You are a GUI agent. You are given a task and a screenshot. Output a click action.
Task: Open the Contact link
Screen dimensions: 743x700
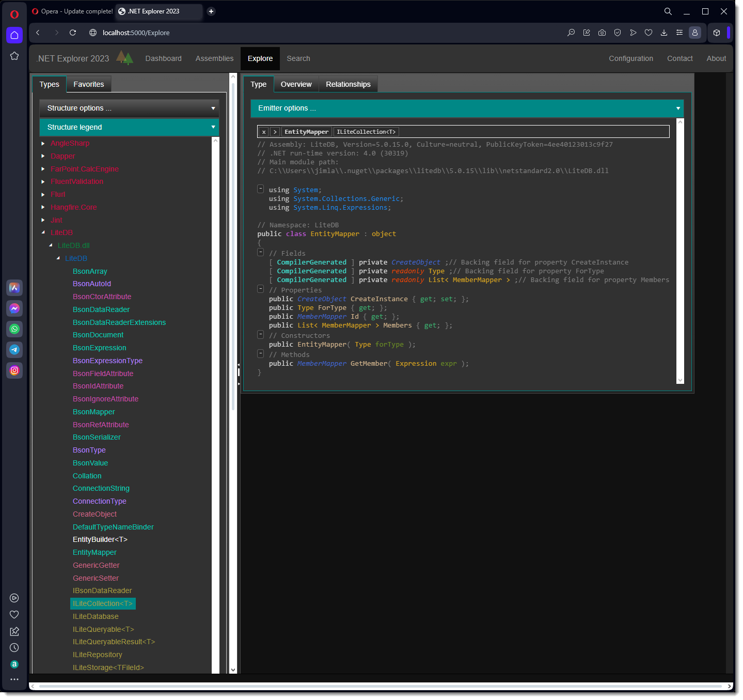[x=680, y=59]
